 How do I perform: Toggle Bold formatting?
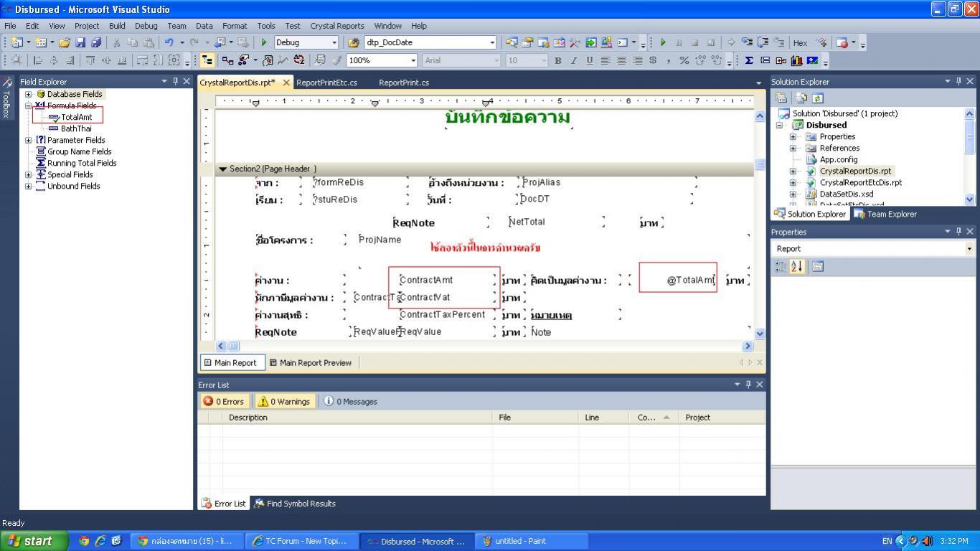pos(558,60)
